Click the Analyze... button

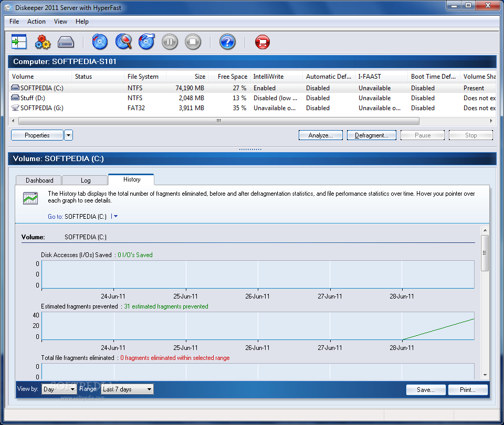(x=320, y=135)
